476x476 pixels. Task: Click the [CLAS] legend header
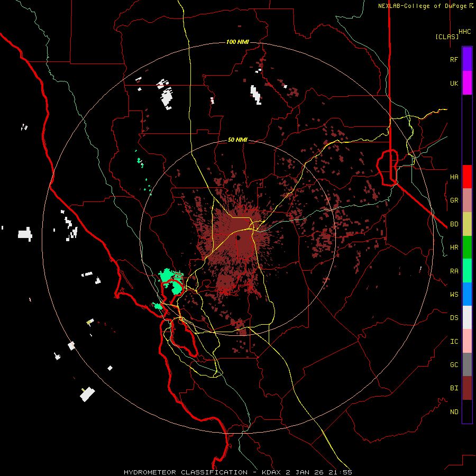(447, 36)
